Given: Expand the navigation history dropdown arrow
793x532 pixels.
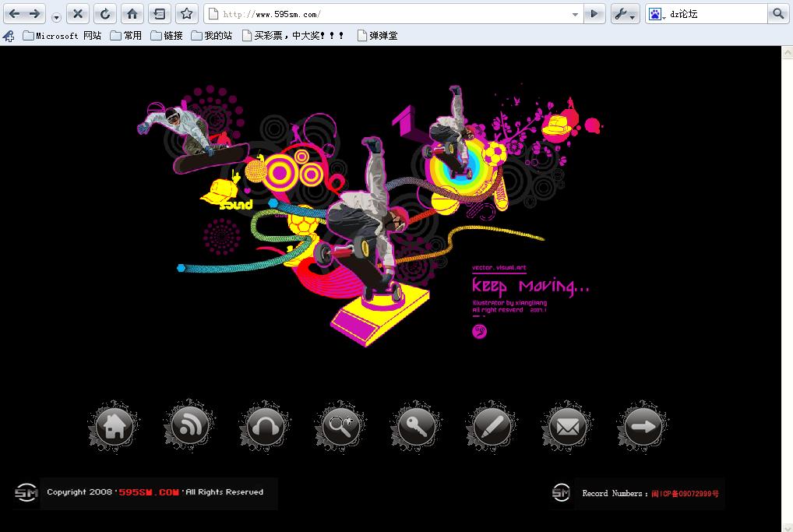Looking at the screenshot, I should point(56,17).
